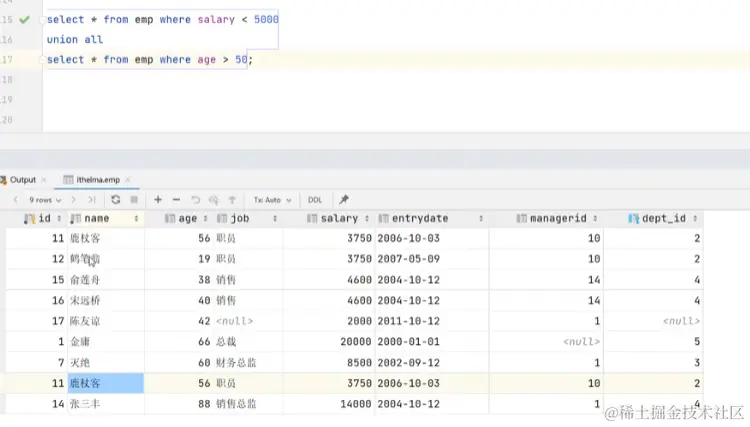Select dept_id cell 5
Viewport: 750px width, 427px height.
[x=653, y=342]
